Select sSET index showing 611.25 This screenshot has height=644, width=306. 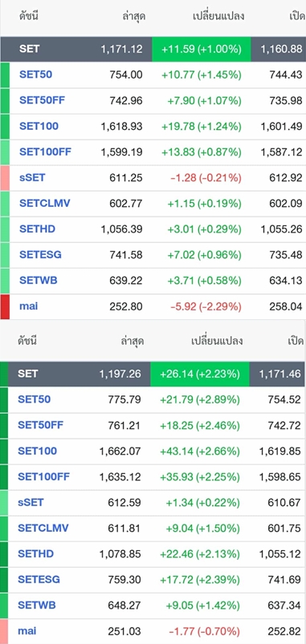[x=32, y=177]
